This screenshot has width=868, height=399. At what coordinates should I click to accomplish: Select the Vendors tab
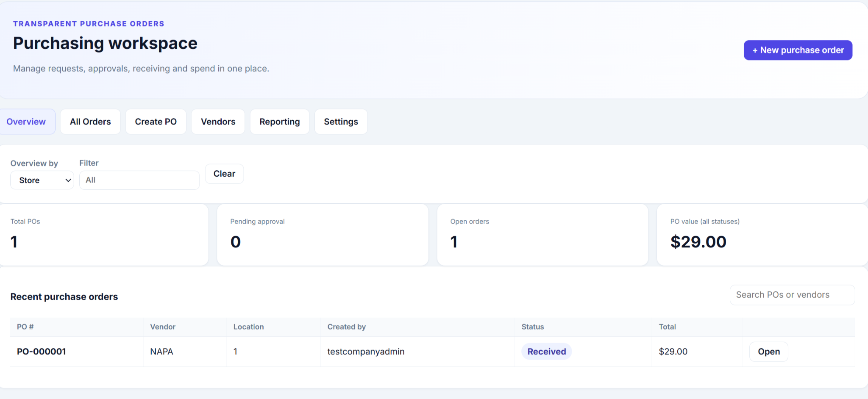coord(218,122)
